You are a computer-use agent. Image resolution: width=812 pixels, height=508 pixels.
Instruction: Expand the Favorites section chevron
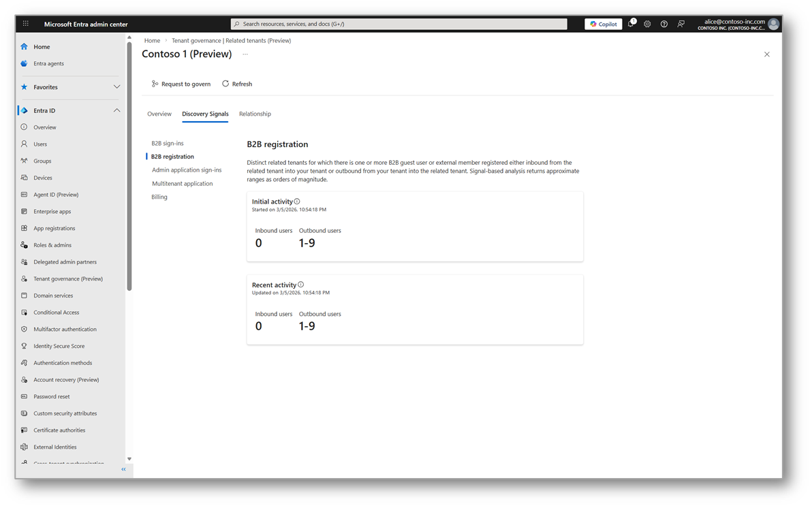pos(116,87)
